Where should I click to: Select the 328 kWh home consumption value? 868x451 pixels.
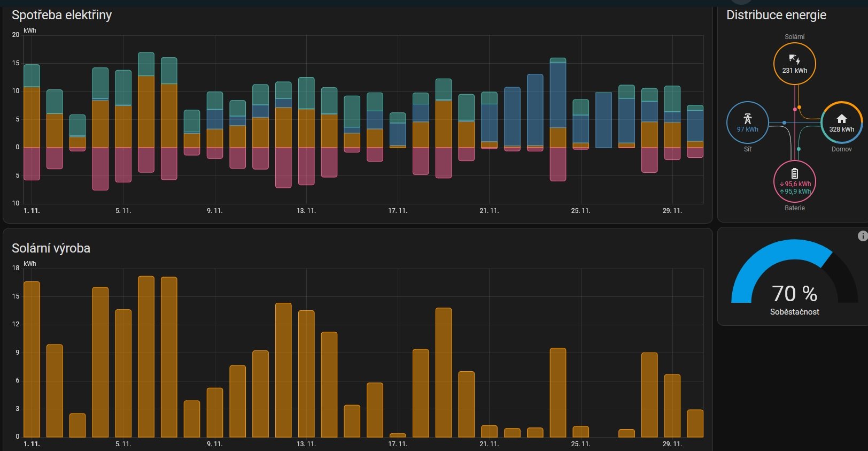[x=841, y=129]
